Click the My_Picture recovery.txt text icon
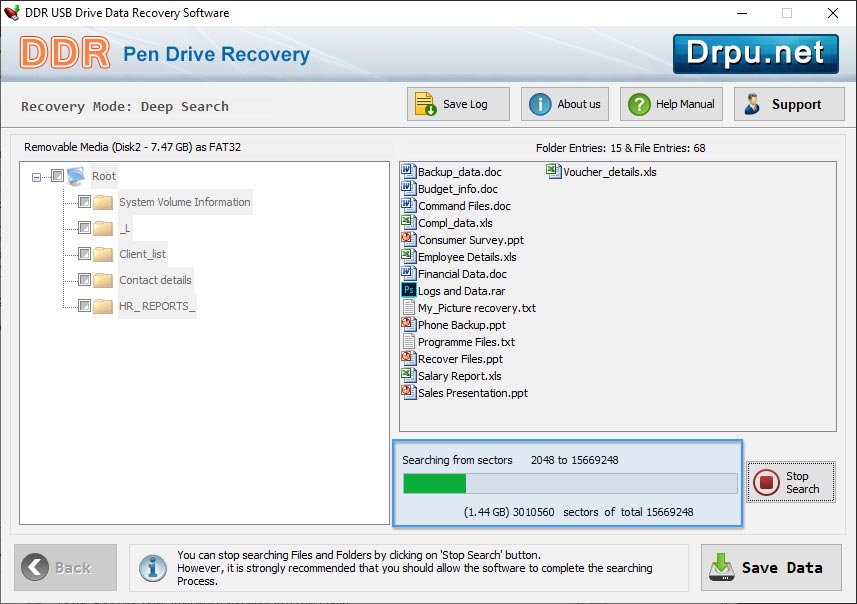This screenshot has height=604, width=857. (x=408, y=307)
